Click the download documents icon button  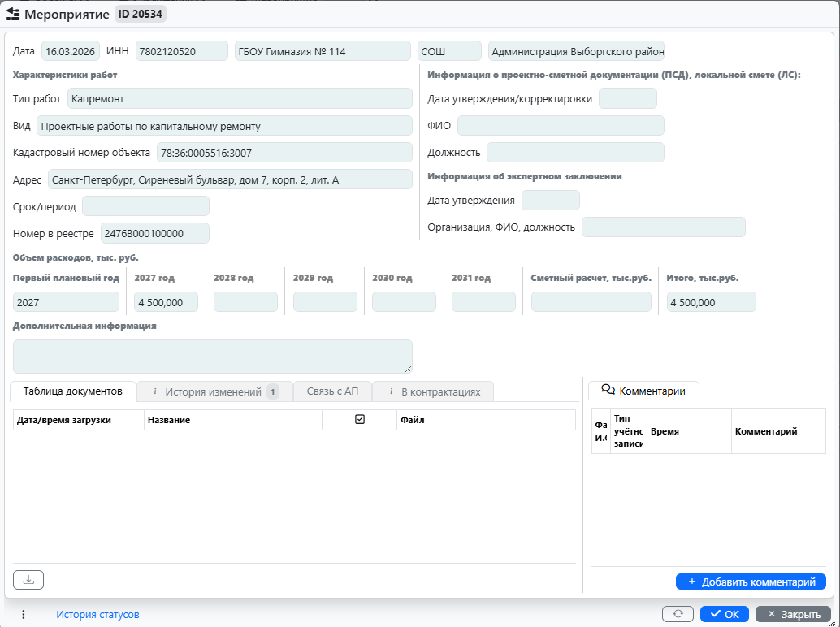point(28,580)
